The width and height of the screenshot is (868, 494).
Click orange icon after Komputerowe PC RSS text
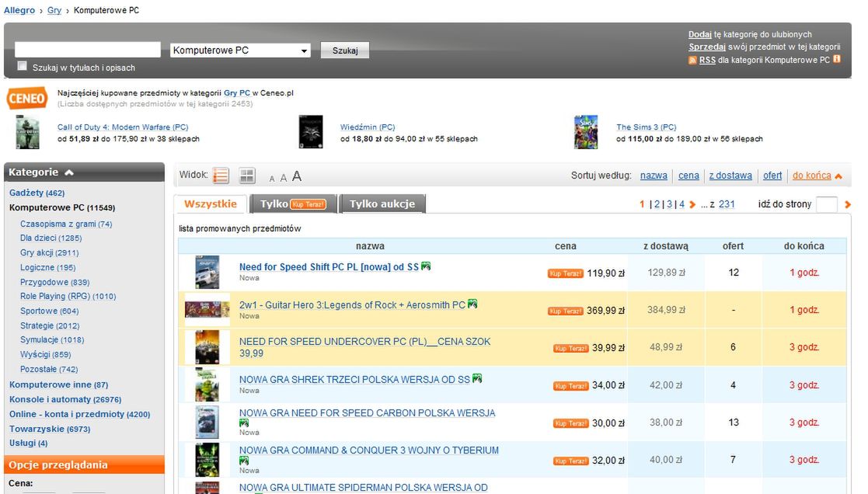(836, 59)
